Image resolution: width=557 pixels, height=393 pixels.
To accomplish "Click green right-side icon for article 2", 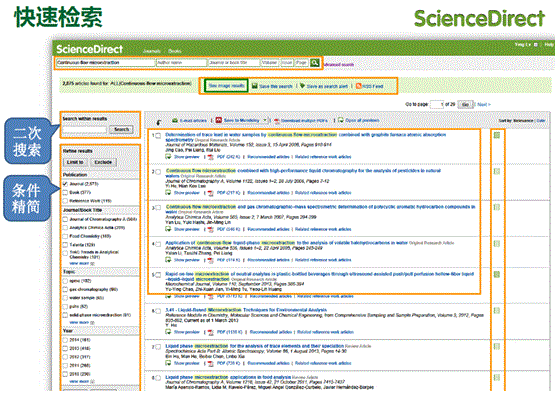I will [497, 171].
